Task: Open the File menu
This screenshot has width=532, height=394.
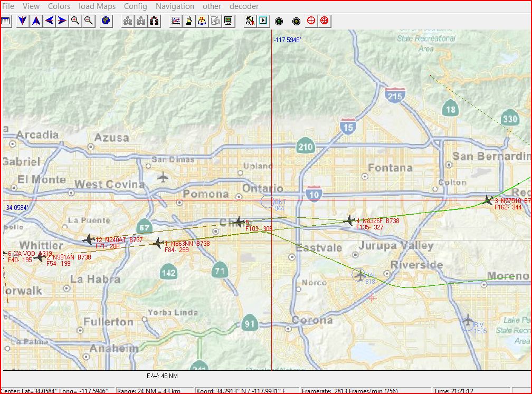Action: 8,6
